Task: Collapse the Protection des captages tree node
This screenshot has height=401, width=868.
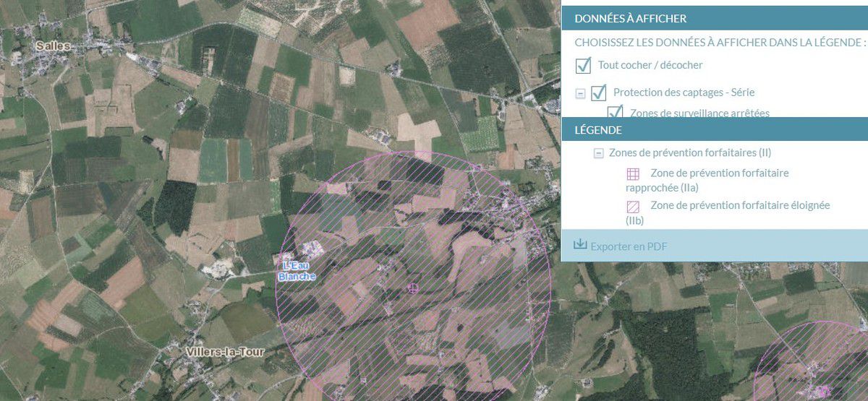Action: [x=580, y=93]
